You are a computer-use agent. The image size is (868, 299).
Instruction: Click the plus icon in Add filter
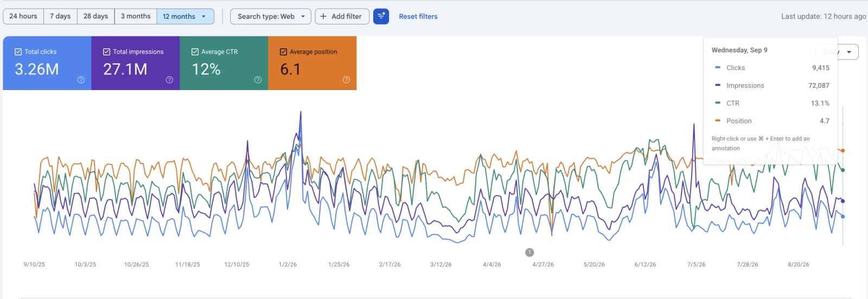(323, 16)
